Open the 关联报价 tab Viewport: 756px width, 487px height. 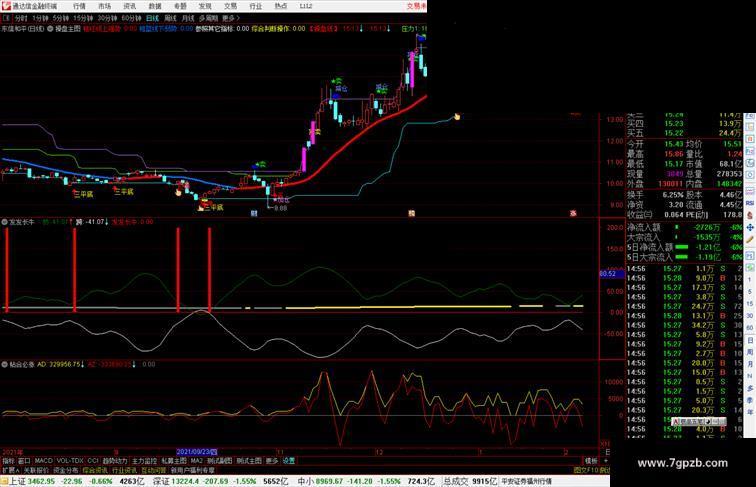coord(36,470)
